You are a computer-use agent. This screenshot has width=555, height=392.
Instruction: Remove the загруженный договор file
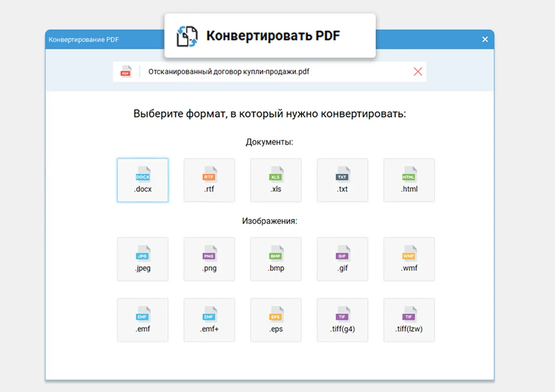[418, 72]
